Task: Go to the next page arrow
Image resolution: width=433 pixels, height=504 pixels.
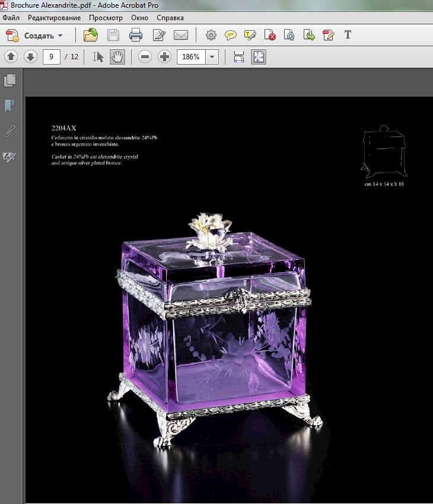Action: click(x=30, y=57)
